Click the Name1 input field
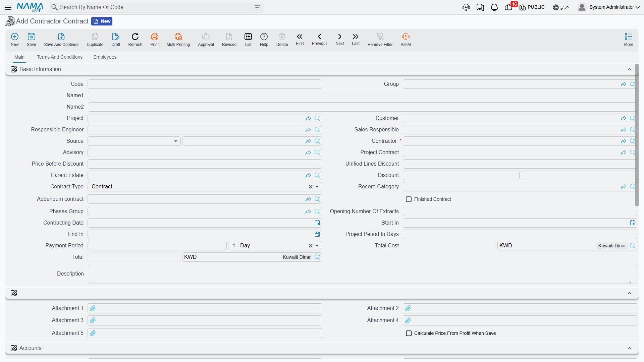644x362 pixels. [362, 96]
